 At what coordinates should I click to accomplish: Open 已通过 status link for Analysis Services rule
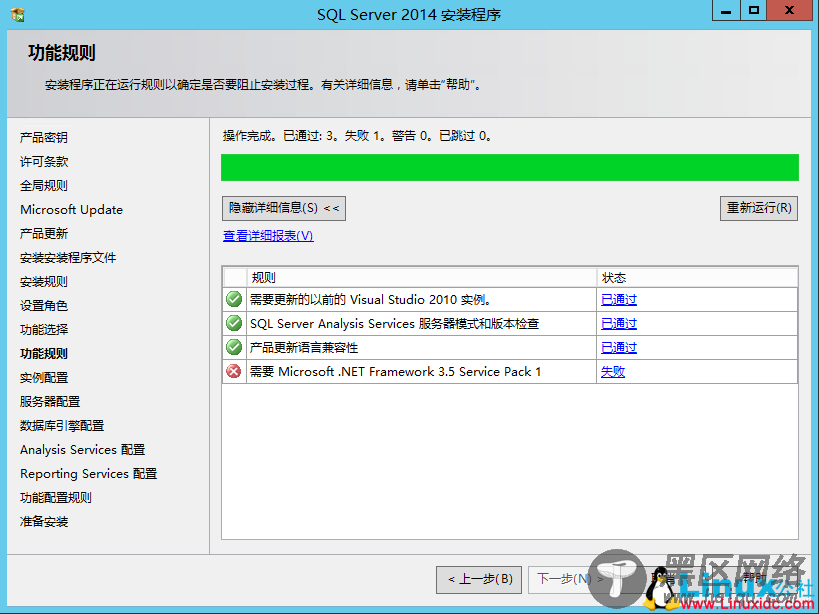[619, 324]
